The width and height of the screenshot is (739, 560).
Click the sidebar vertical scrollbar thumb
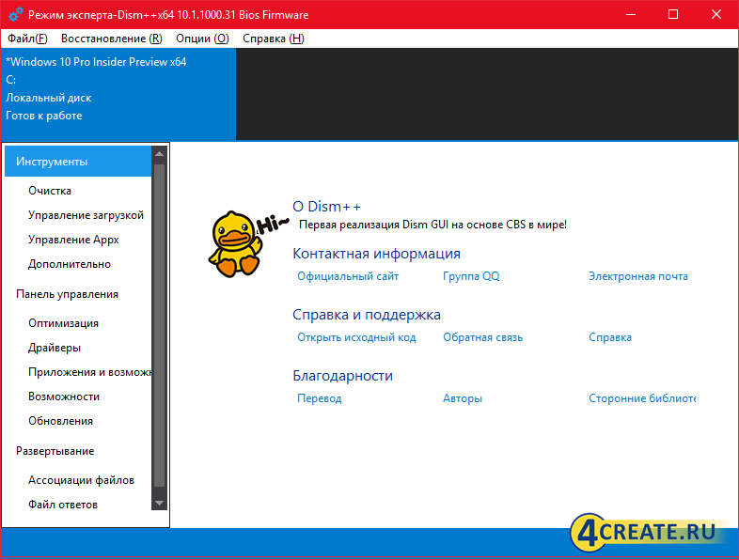(159, 325)
